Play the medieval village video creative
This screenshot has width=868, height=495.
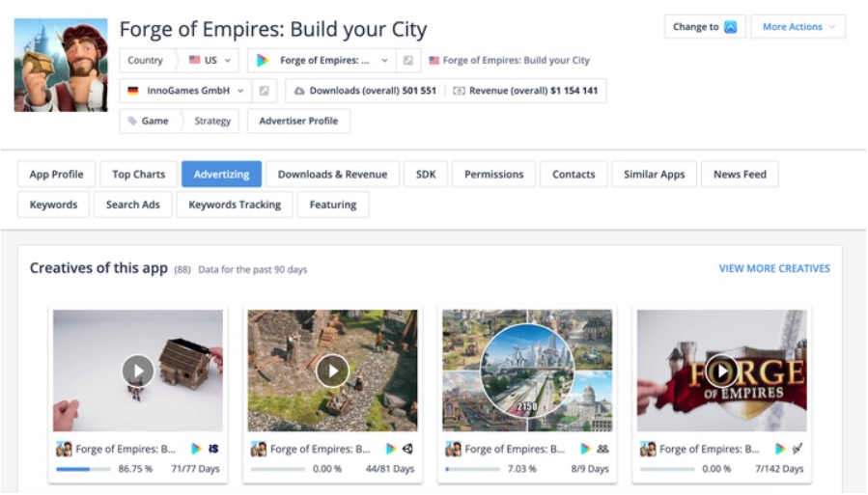[332, 371]
